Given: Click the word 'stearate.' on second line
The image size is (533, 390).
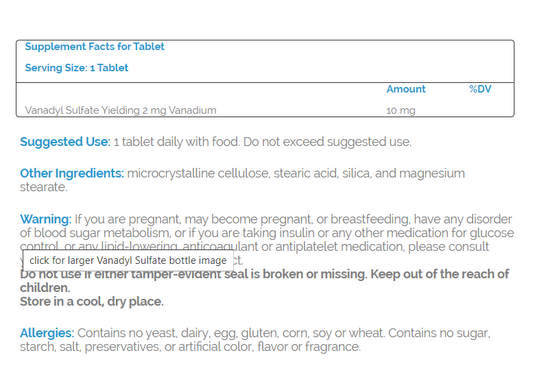Looking at the screenshot, I should (x=44, y=187).
